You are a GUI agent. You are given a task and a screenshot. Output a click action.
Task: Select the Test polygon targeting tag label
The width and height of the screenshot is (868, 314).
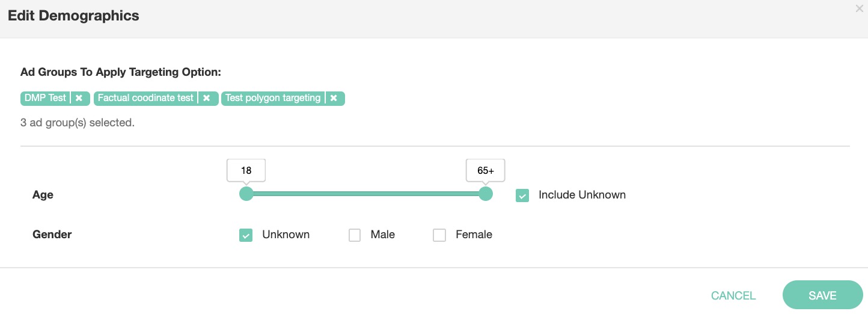point(273,98)
